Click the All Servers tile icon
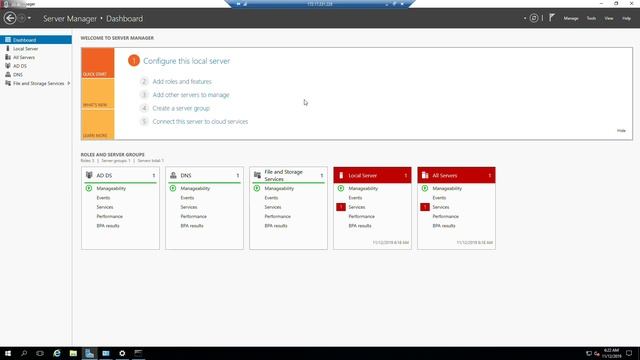 pos(425,175)
